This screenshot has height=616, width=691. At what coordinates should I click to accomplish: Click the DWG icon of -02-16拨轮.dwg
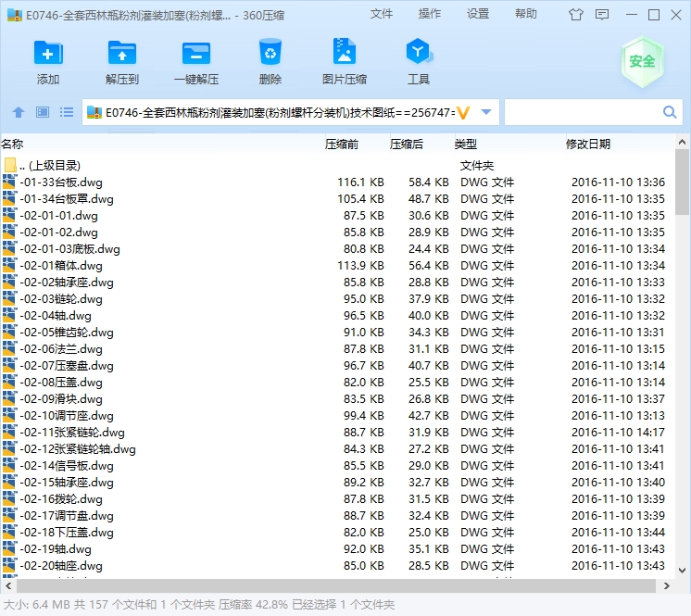tap(9, 498)
